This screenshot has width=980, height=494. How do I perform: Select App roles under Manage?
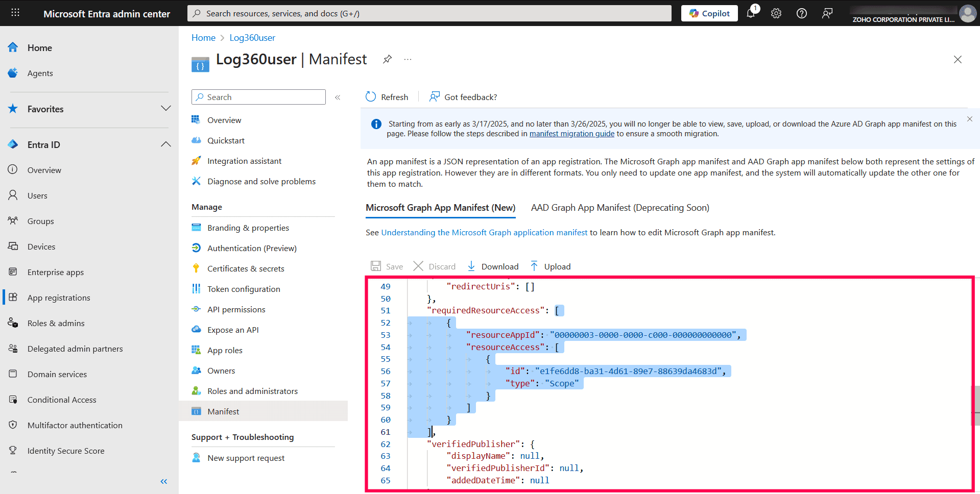[224, 350]
